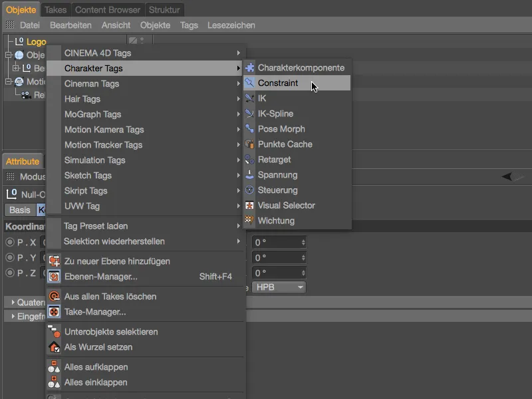This screenshot has width=532, height=399.
Task: Toggle the P . Y keyframe circle
Action: coord(10,257)
